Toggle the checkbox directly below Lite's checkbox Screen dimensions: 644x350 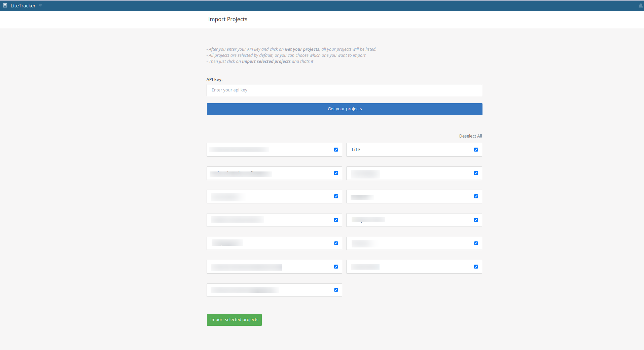tap(476, 173)
